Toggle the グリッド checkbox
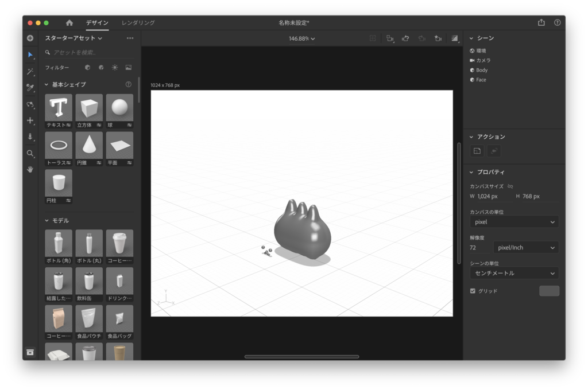This screenshot has width=588, height=390. click(x=473, y=291)
